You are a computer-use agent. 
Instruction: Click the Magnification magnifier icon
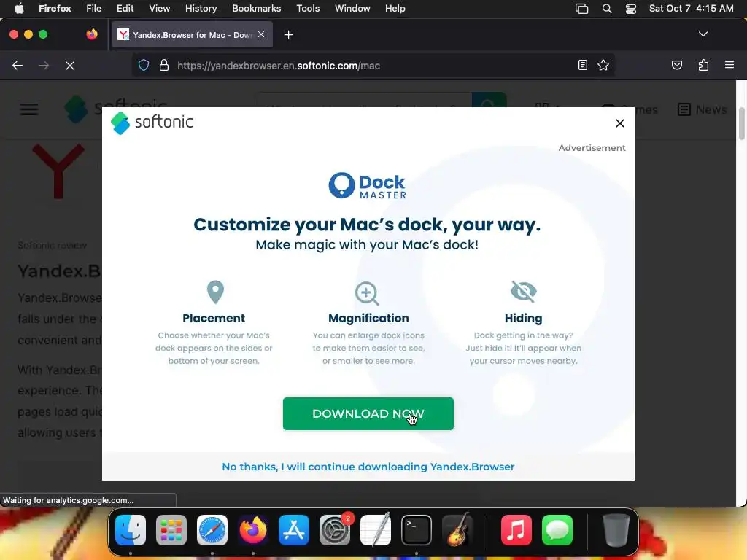pyautogui.click(x=368, y=293)
